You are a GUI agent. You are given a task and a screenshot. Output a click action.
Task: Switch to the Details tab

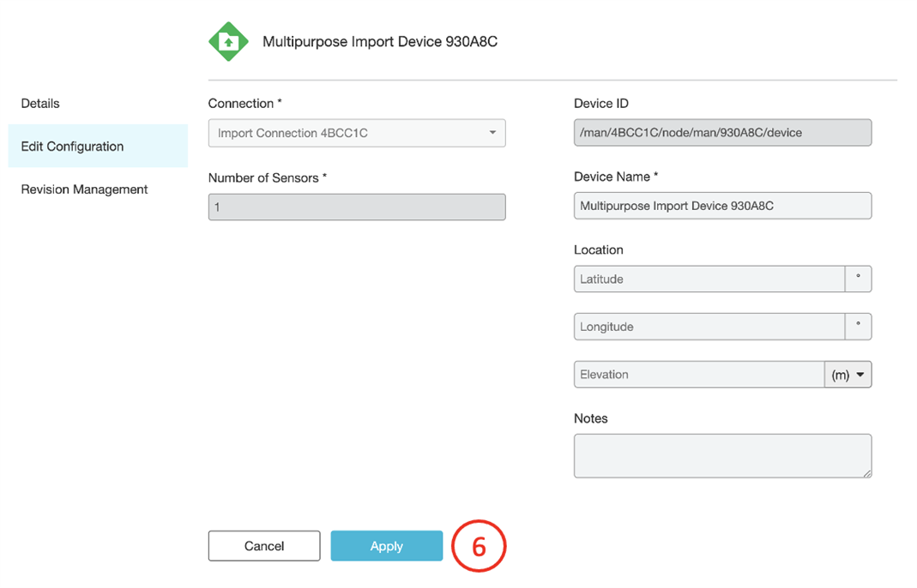point(39,103)
